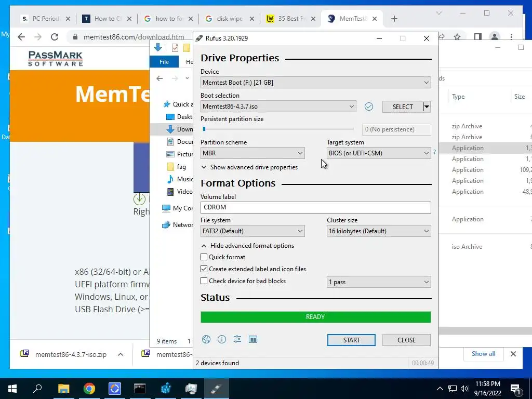Open the File tab in File Explorer
532x399 pixels.
(164, 62)
